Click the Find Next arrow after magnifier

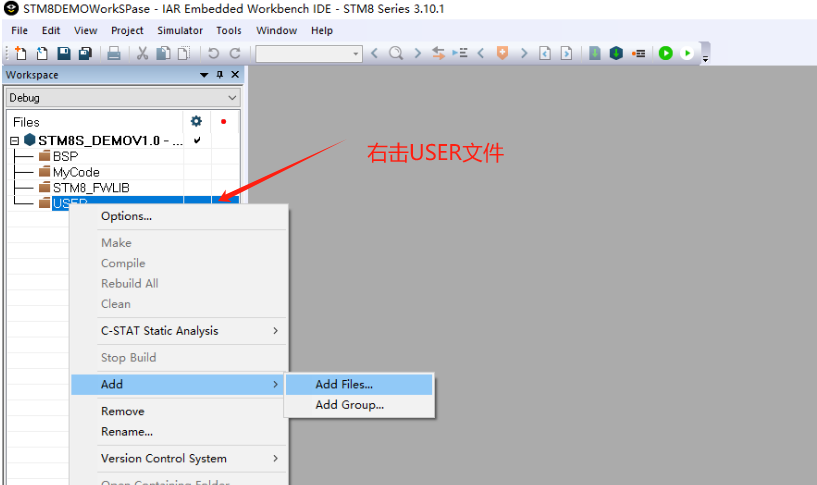point(417,53)
